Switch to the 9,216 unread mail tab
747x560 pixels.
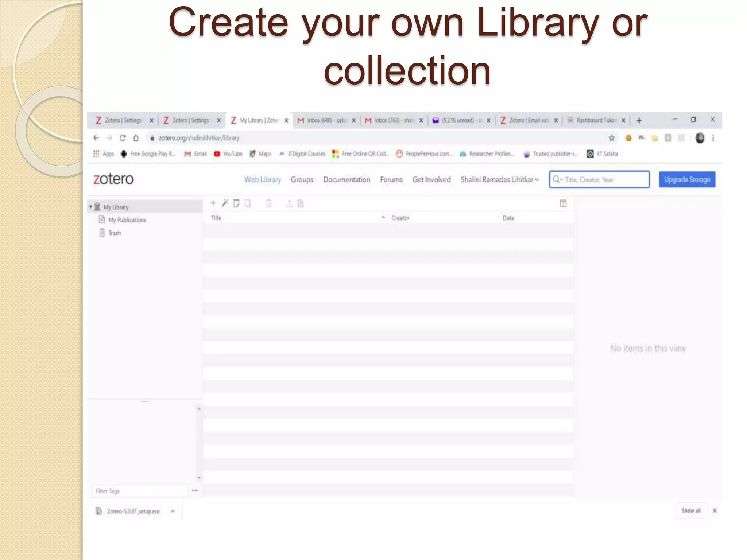(461, 120)
